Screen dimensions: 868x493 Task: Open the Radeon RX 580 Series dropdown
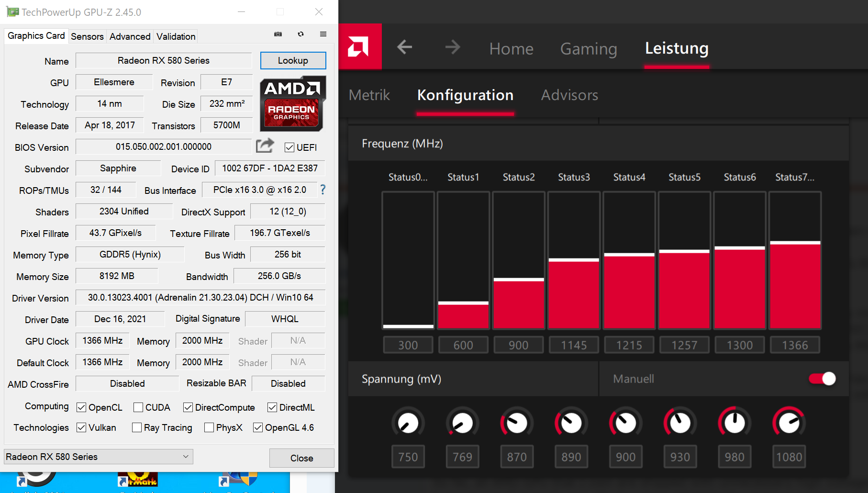pyautogui.click(x=99, y=457)
